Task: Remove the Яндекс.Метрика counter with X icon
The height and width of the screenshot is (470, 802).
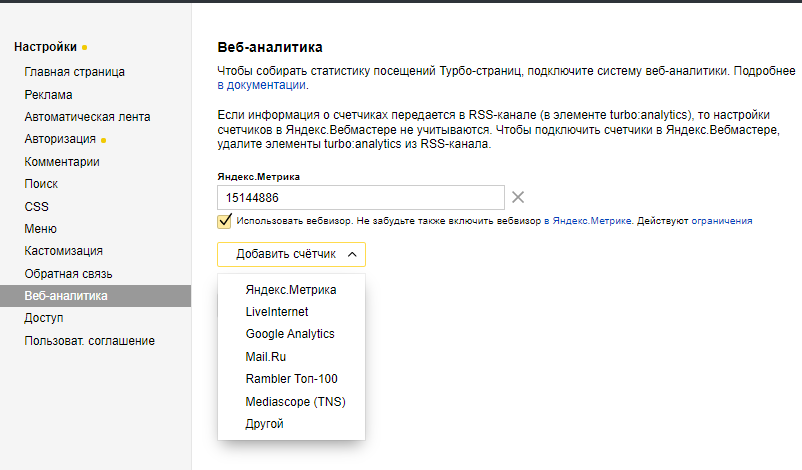Action: (x=518, y=197)
